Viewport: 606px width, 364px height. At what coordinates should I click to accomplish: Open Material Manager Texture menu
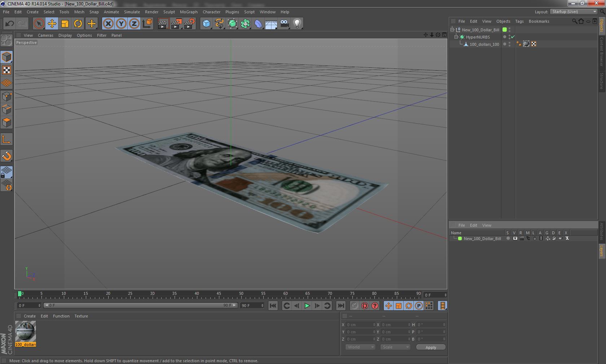tap(81, 316)
